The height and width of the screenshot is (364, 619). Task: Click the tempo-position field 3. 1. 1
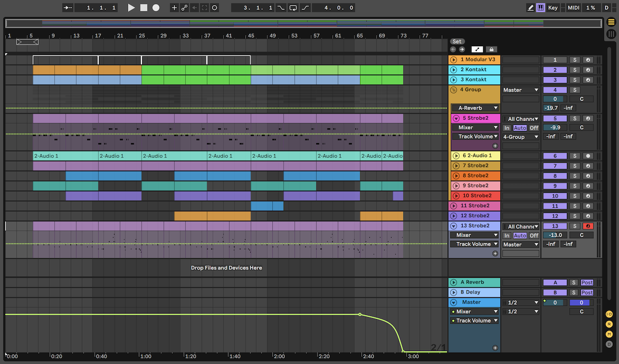(x=252, y=8)
